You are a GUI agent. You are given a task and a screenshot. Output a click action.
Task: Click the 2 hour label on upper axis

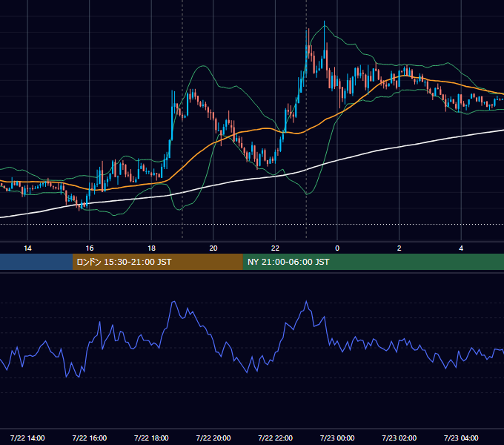point(399,248)
